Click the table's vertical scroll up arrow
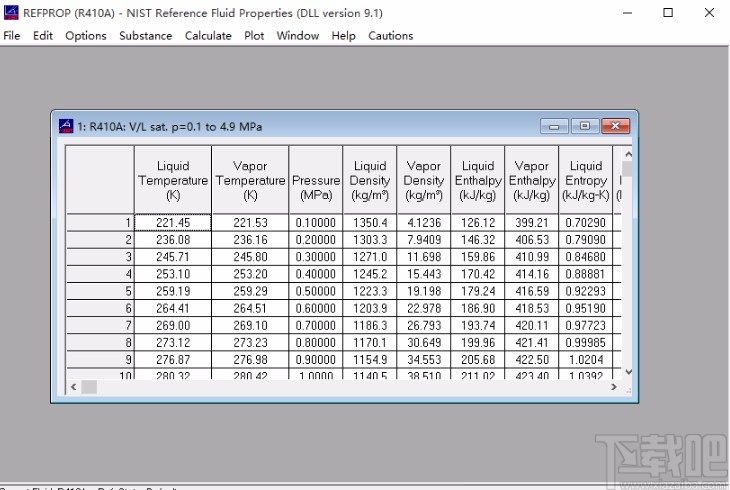The height and width of the screenshot is (490, 730). pyautogui.click(x=628, y=154)
